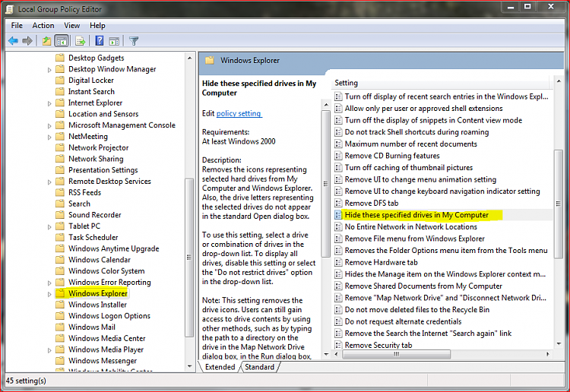Select Windows Logon Options in the tree
This screenshot has height=392, width=570.
pos(109,316)
